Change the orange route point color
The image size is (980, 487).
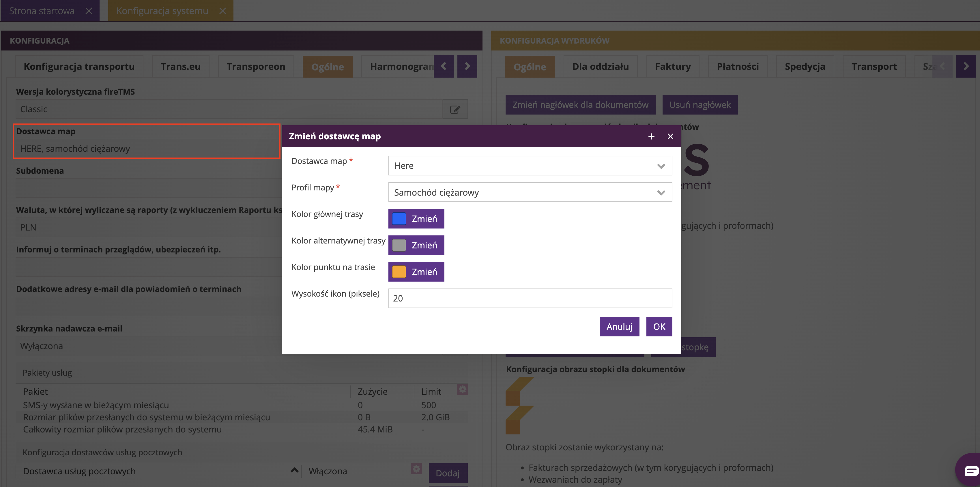pos(416,272)
